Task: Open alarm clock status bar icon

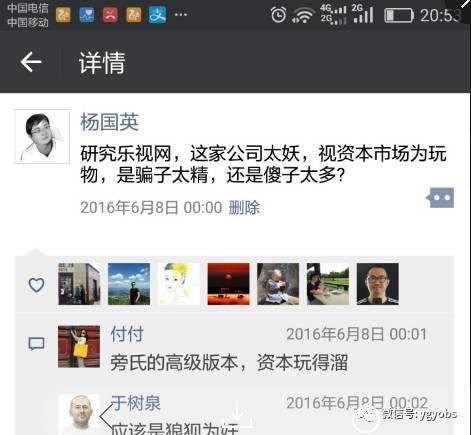Action: point(278,15)
